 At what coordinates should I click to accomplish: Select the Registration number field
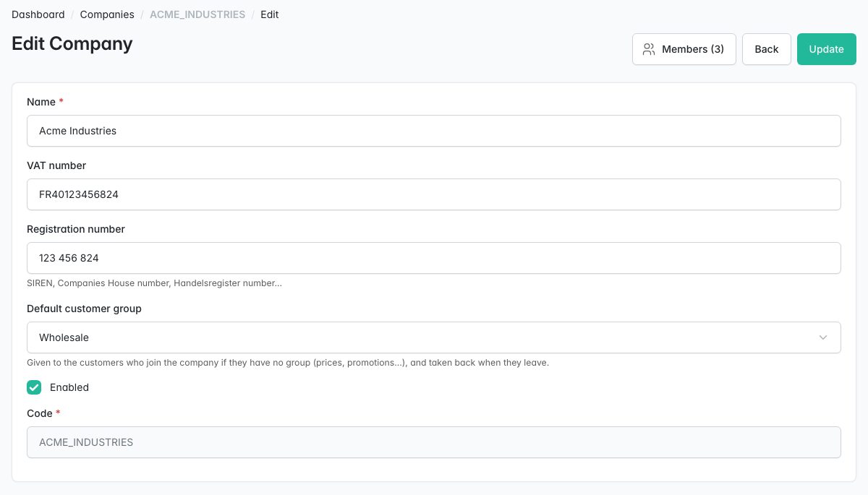pos(434,258)
